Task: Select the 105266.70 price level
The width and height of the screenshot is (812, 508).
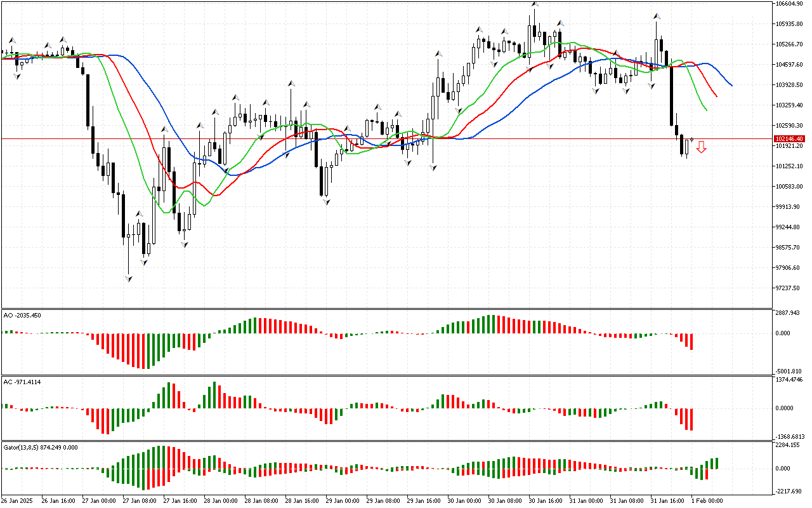Action: (789, 44)
